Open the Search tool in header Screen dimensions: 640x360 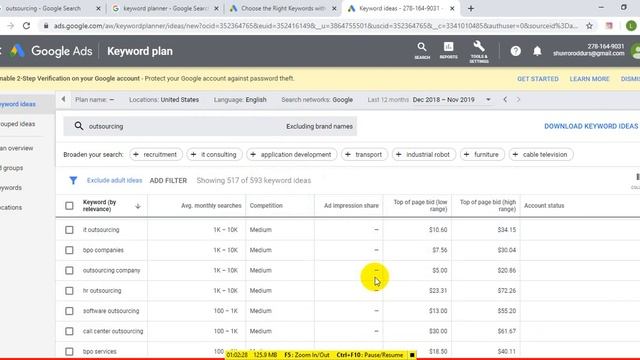tap(422, 51)
